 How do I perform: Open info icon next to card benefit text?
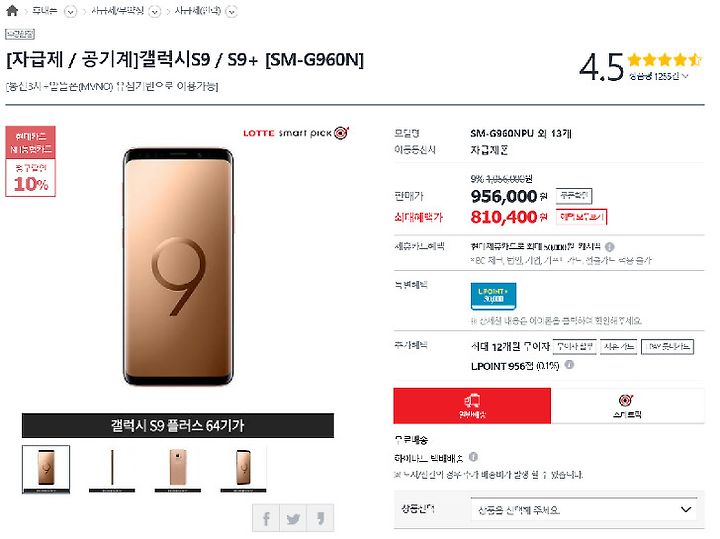[x=610, y=247]
